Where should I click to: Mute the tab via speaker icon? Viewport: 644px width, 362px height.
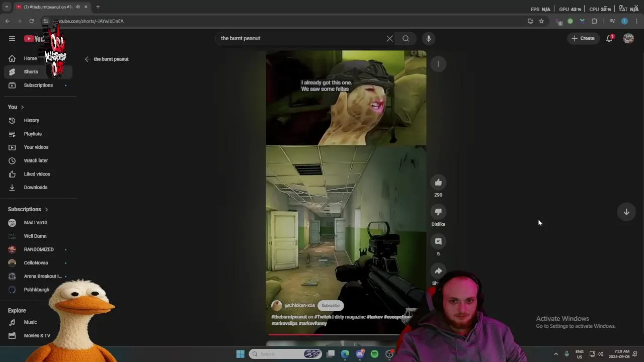click(77, 7)
